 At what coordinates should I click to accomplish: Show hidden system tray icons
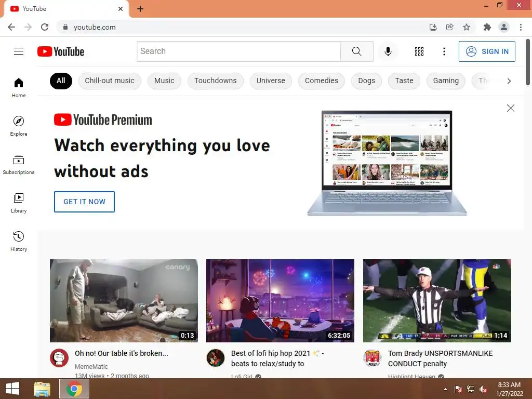click(x=445, y=389)
